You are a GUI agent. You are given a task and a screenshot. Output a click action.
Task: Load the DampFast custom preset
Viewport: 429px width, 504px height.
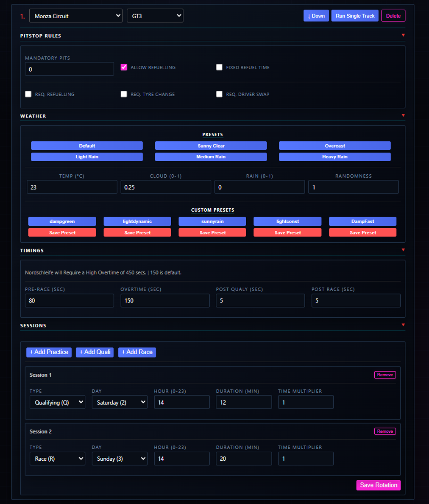[x=363, y=221]
